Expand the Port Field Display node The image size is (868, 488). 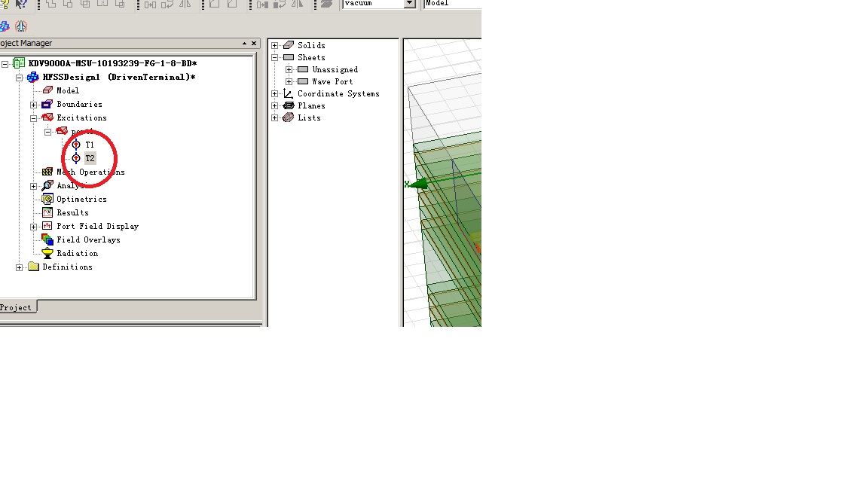coord(34,226)
